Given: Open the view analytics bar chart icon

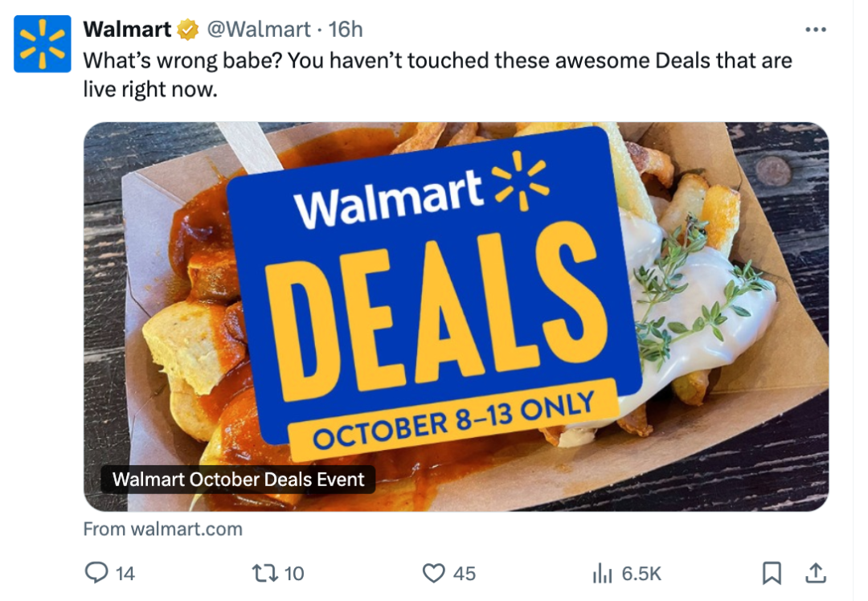Looking at the screenshot, I should 602,574.
